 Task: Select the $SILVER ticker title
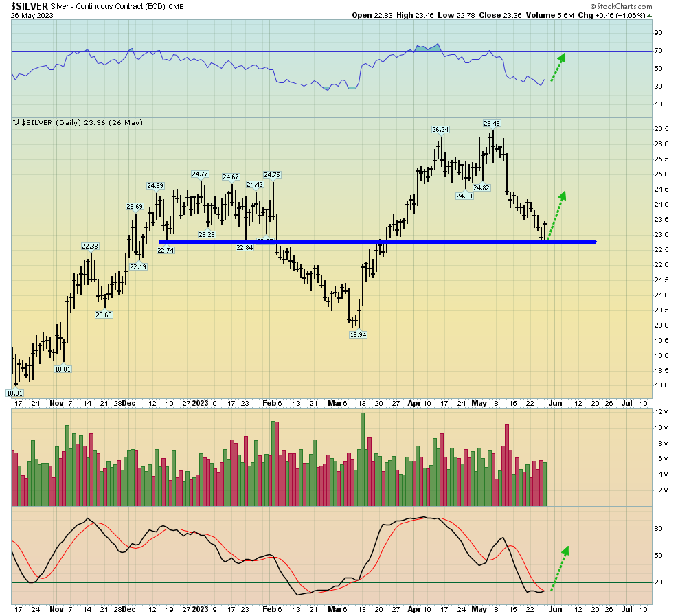pos(30,6)
